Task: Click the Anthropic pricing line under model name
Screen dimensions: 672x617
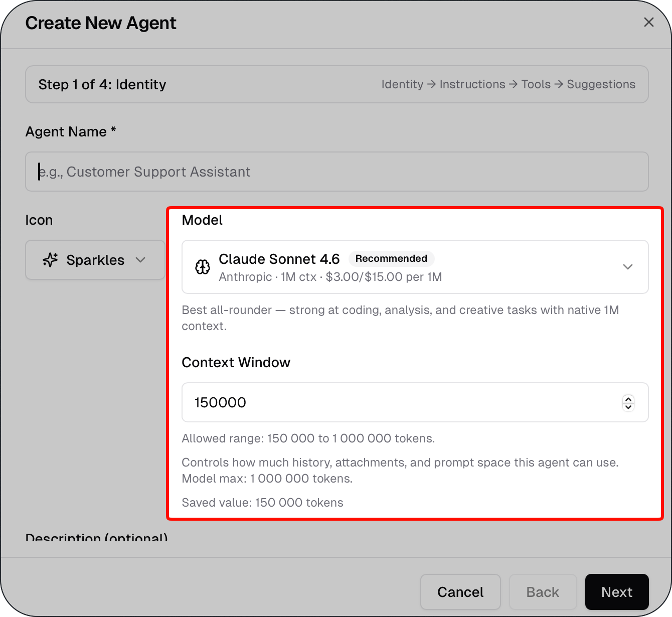Action: (330, 277)
